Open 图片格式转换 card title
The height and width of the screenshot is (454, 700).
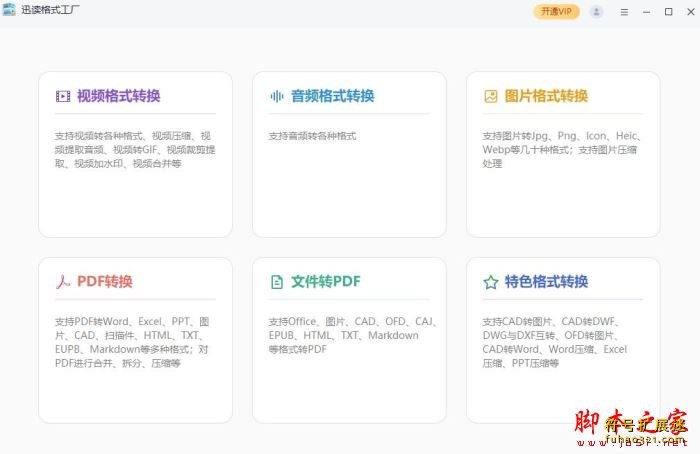(546, 96)
